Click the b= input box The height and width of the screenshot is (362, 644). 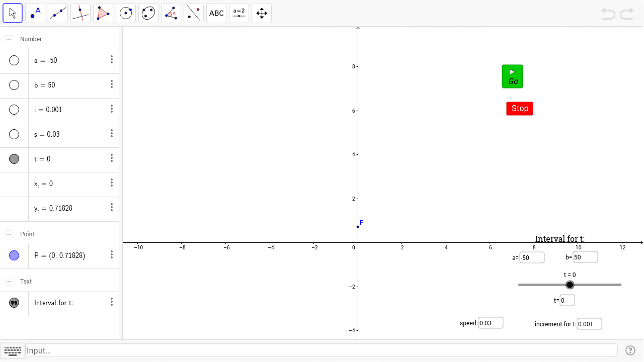click(585, 257)
